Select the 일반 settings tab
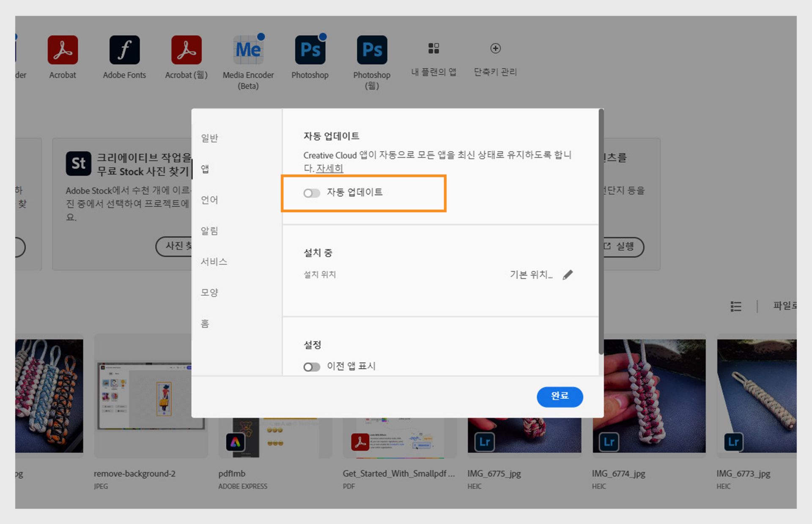This screenshot has height=524, width=812. click(209, 138)
